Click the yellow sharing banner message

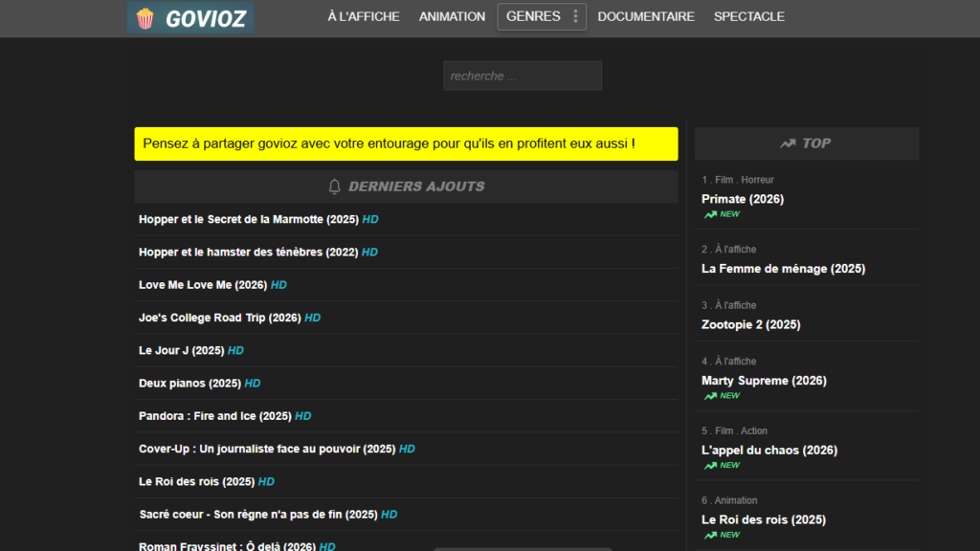click(407, 143)
